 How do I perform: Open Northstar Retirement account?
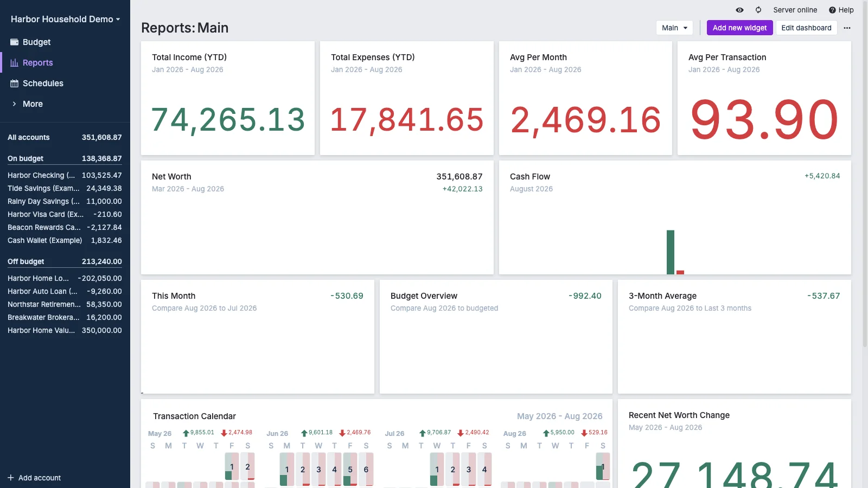65,304
